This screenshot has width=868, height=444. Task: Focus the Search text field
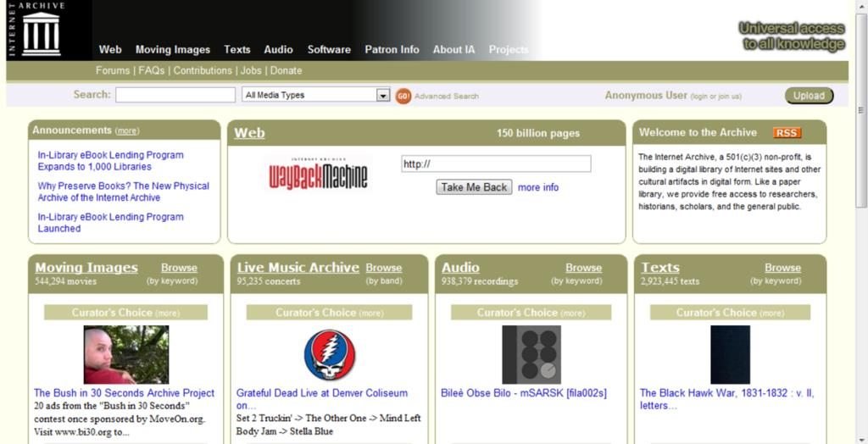(x=175, y=95)
